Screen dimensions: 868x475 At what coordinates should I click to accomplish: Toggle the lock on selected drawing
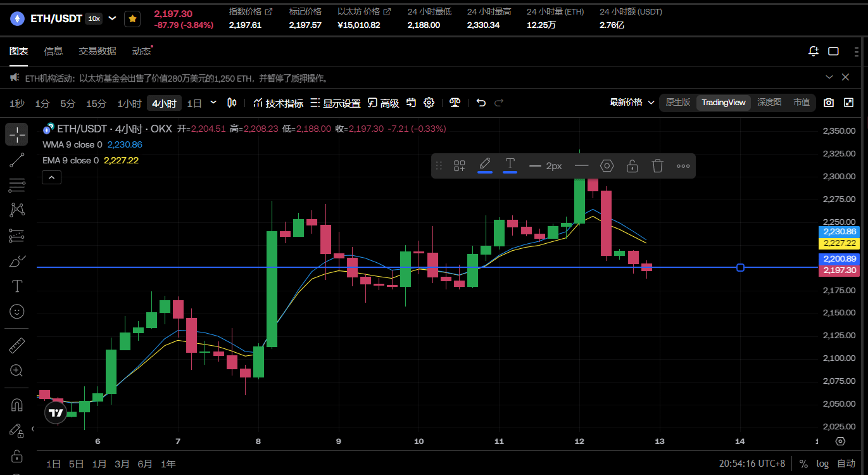(632, 166)
